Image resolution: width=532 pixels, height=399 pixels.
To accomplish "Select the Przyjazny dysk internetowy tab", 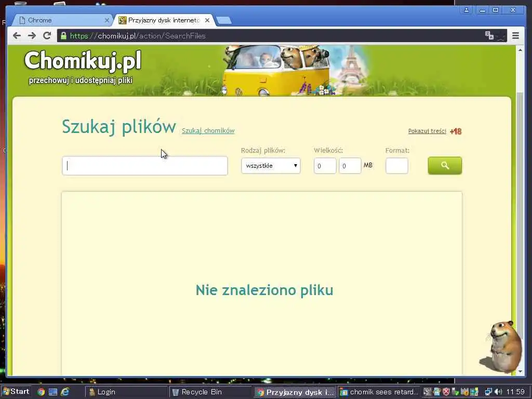I will (x=164, y=20).
